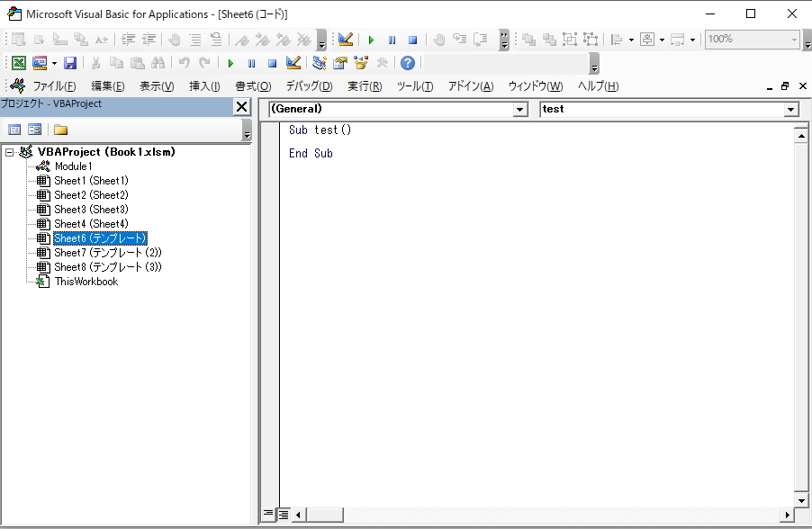
Task: Open the Project panel toolbar options arrow
Action: click(x=247, y=130)
